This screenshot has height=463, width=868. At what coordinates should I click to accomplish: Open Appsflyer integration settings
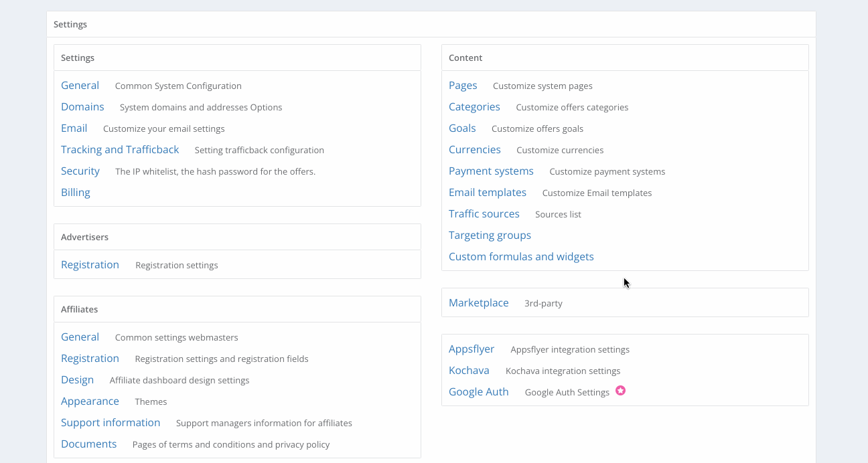pyautogui.click(x=472, y=349)
